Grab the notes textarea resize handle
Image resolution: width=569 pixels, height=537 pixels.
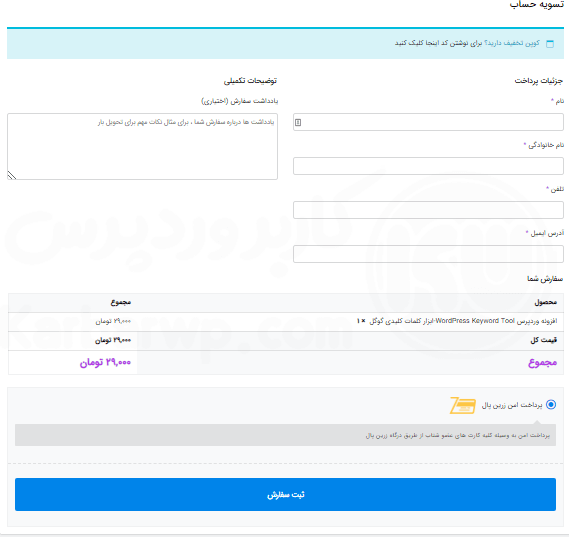tap(12, 175)
